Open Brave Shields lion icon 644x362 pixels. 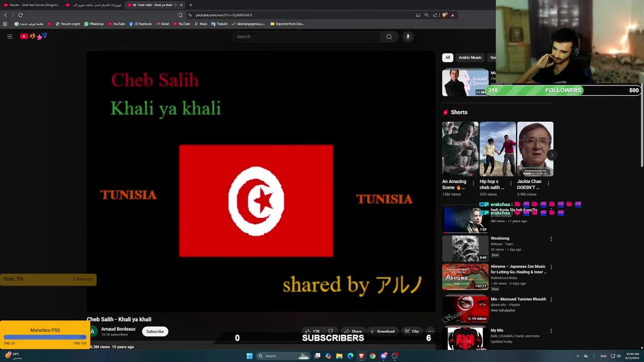coord(444,15)
